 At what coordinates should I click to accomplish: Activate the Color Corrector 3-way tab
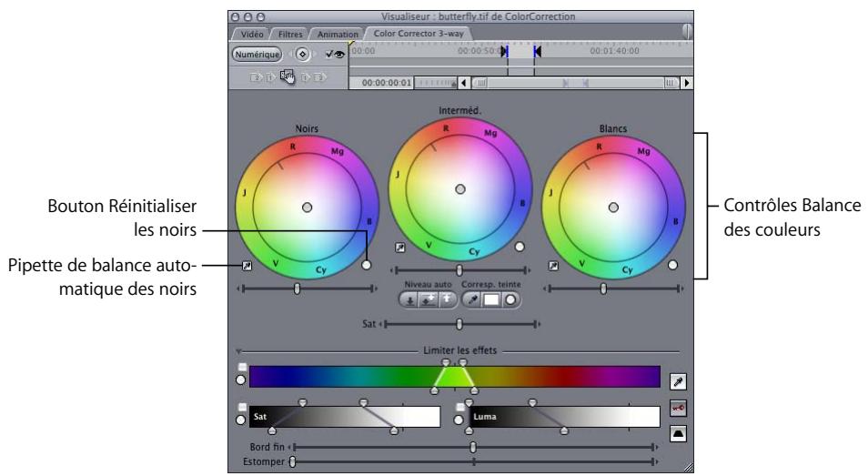pos(419,33)
